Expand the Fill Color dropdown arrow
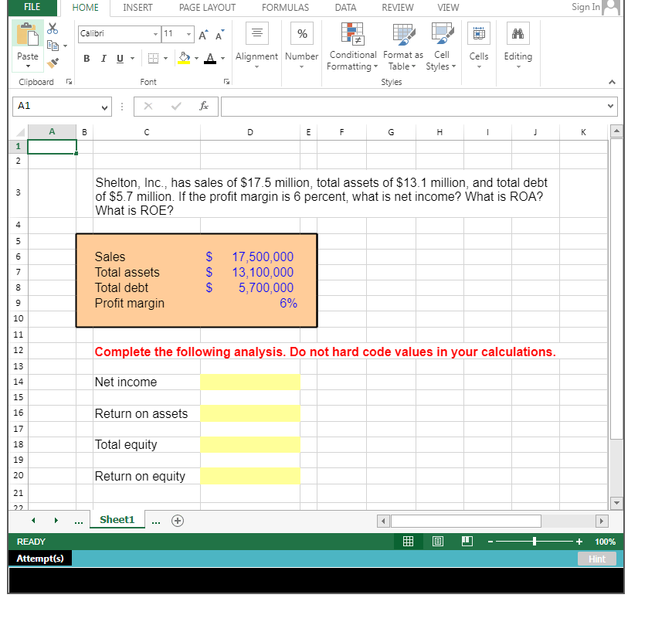This screenshot has width=672, height=632. pyautogui.click(x=196, y=59)
